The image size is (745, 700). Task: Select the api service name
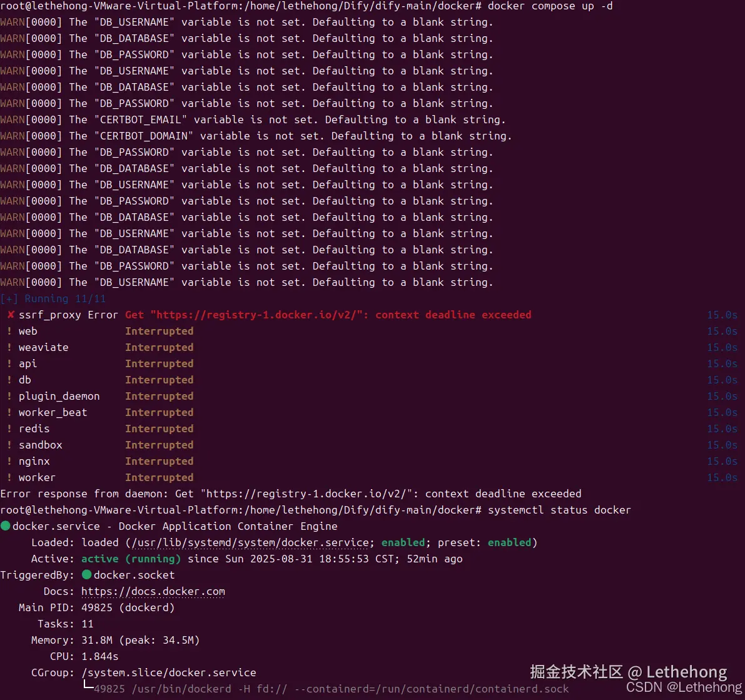pyautogui.click(x=28, y=364)
